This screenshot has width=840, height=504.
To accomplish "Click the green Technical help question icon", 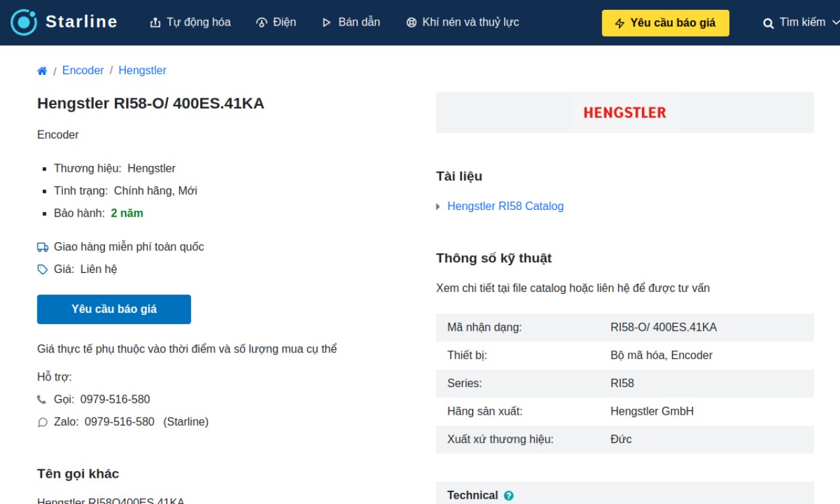I will click(509, 495).
